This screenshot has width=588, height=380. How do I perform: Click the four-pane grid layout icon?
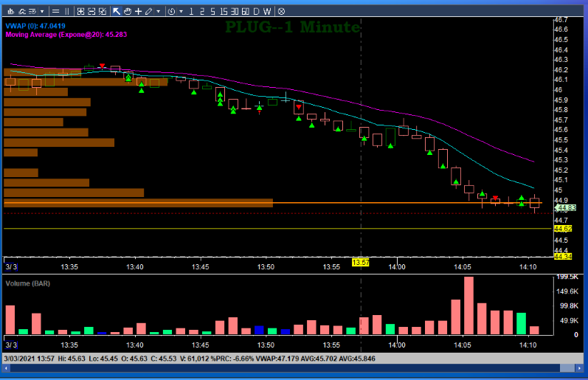click(80, 11)
